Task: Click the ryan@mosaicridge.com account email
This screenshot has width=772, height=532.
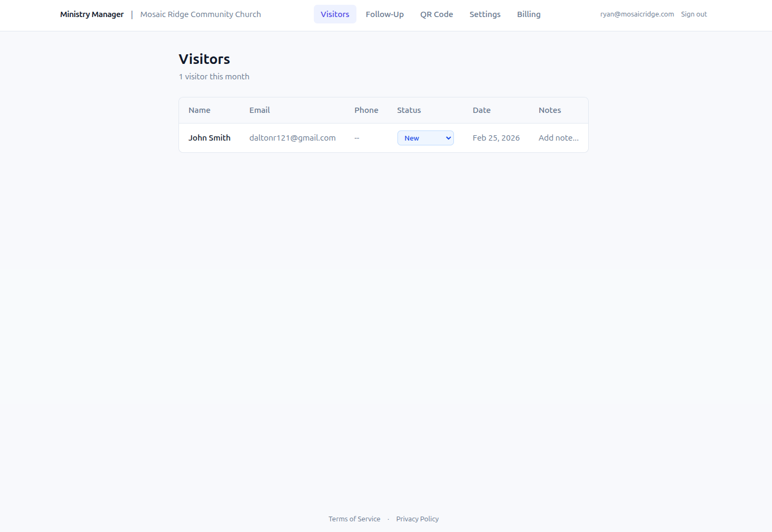Action: [637, 14]
